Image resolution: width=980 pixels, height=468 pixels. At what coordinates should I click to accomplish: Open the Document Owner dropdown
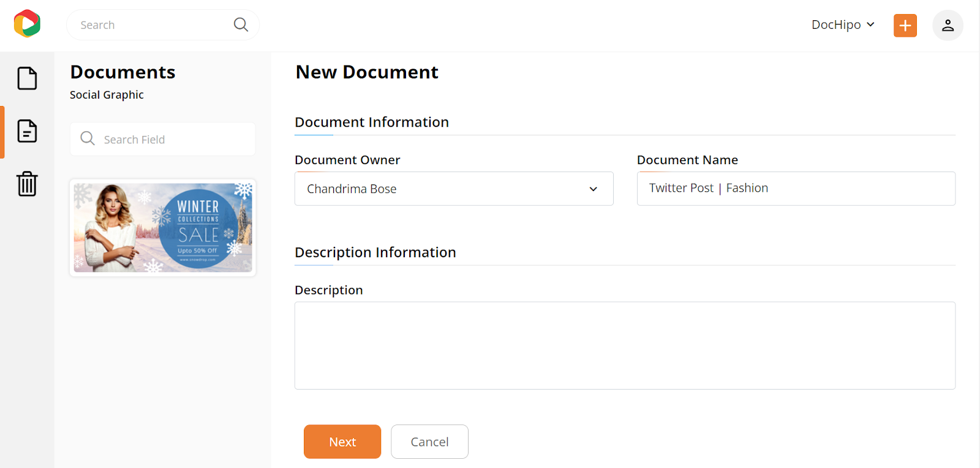(454, 189)
